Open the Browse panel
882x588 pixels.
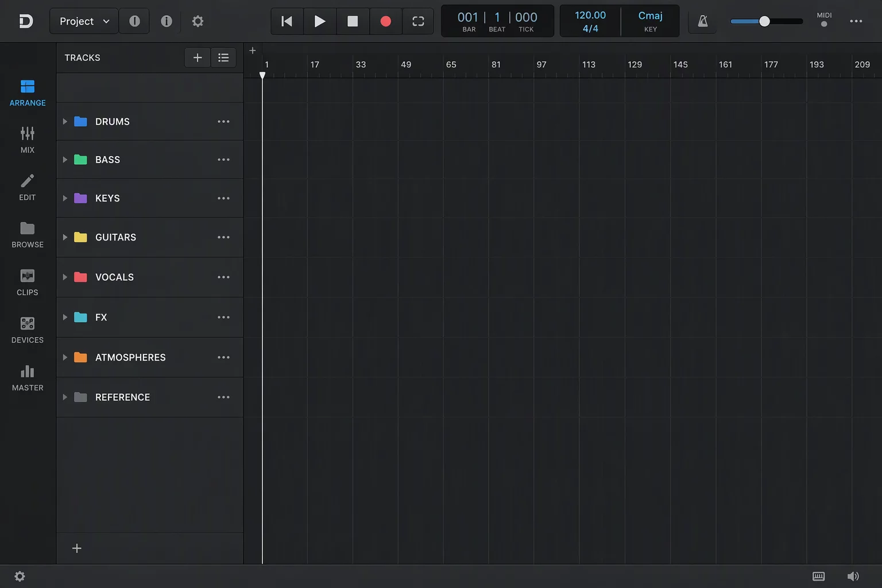(x=28, y=235)
